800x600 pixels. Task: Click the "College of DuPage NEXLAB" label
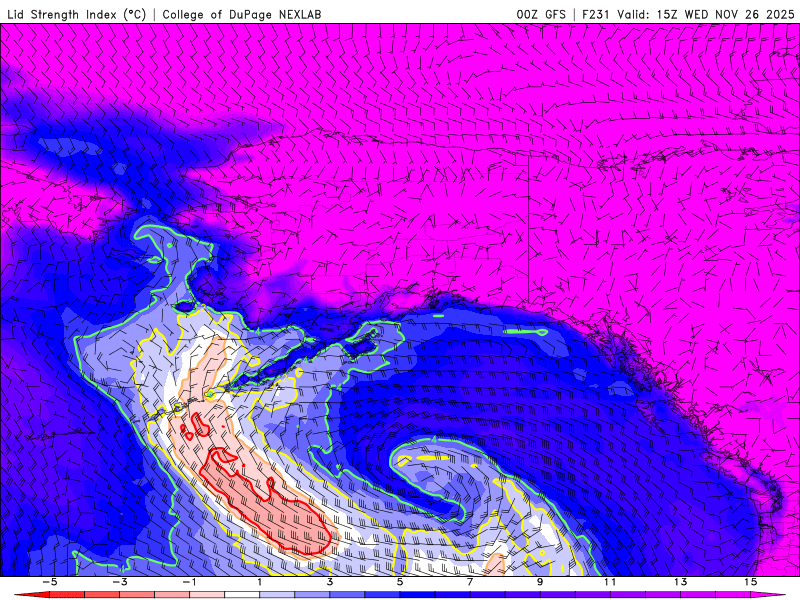[x=242, y=14]
